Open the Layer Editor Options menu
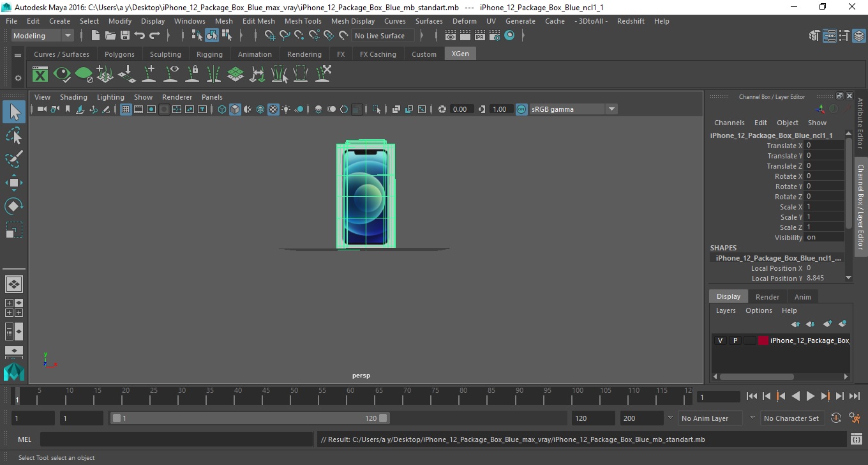The width and height of the screenshot is (868, 465). coord(759,310)
